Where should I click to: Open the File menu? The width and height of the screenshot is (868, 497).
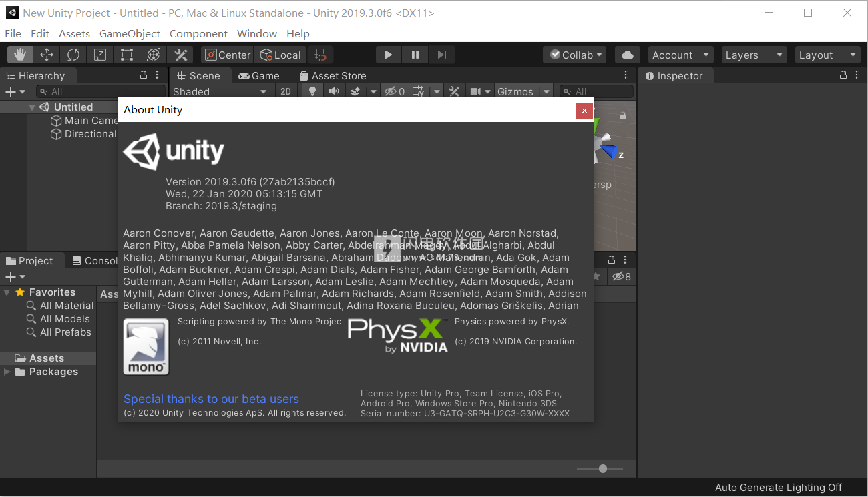tap(13, 33)
